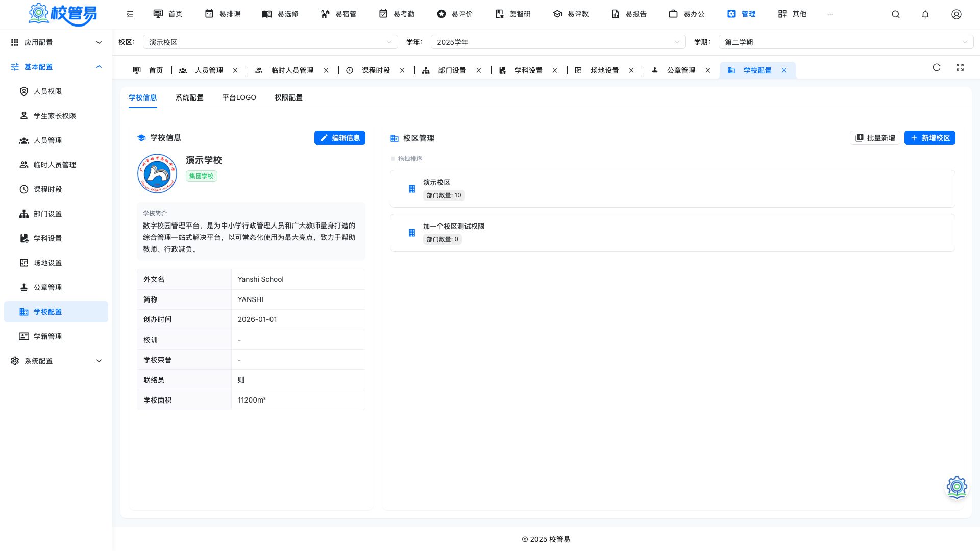This screenshot has width=980, height=551.
Task: Close the 学科设置 tab
Action: pyautogui.click(x=555, y=70)
